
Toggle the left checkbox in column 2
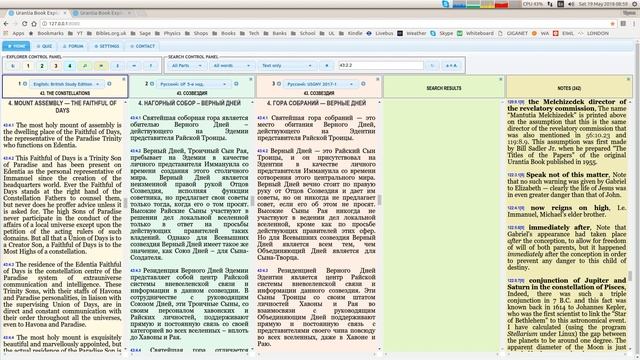coord(151,84)
